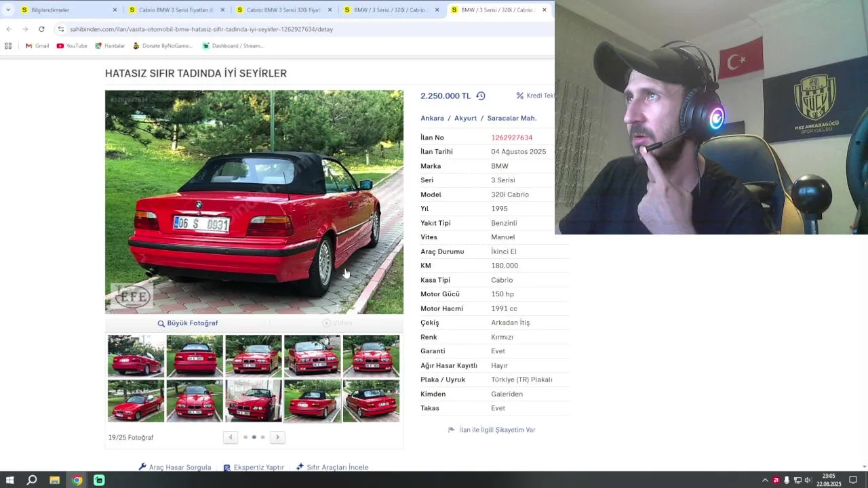This screenshot has width=868, height=488.
Task: Switch to Chrome on the taskbar
Action: tap(77, 480)
